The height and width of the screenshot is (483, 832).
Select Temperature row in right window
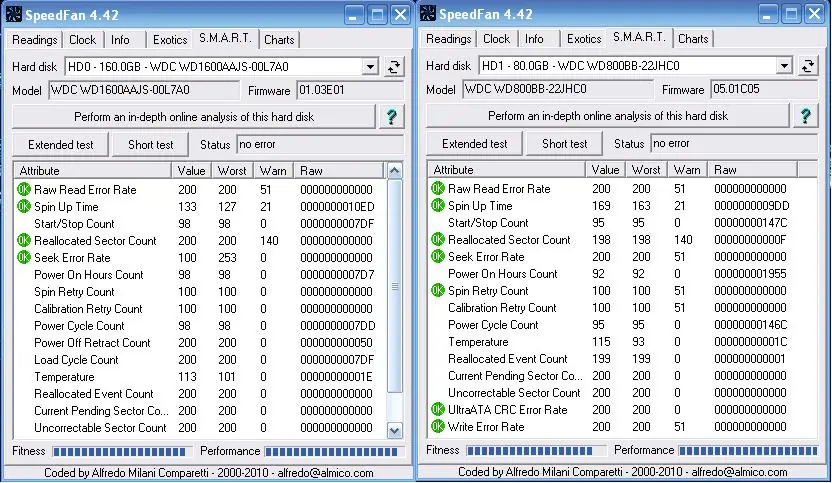[622, 341]
